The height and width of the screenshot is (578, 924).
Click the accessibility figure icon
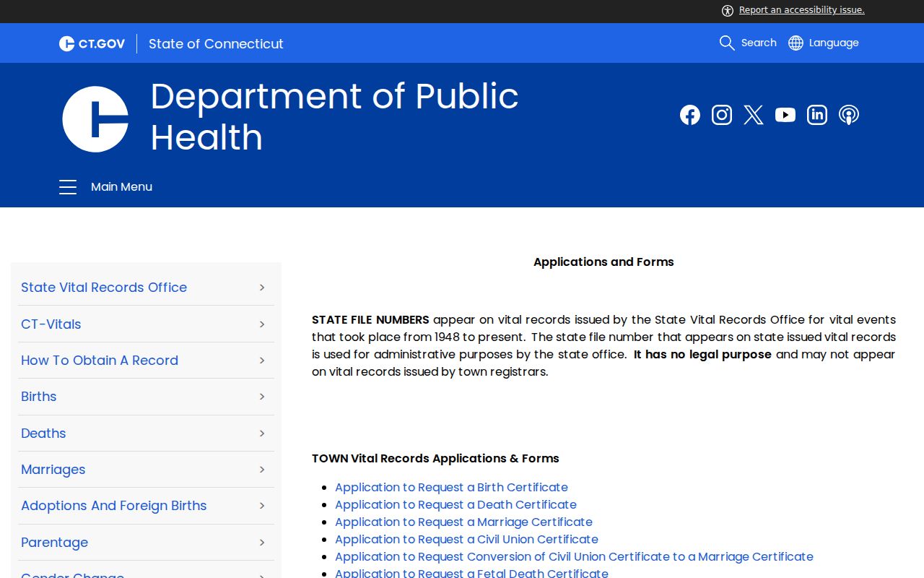pos(728,10)
